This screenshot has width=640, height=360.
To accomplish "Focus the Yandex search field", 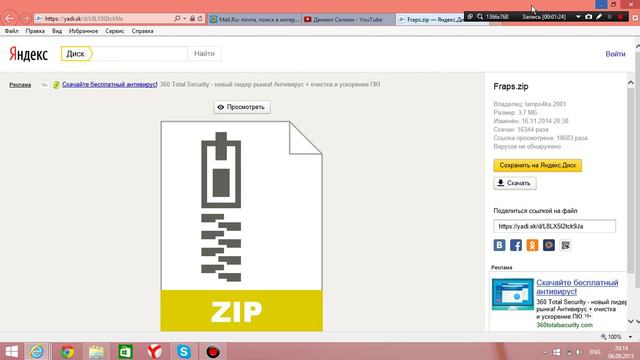I will point(140,54).
